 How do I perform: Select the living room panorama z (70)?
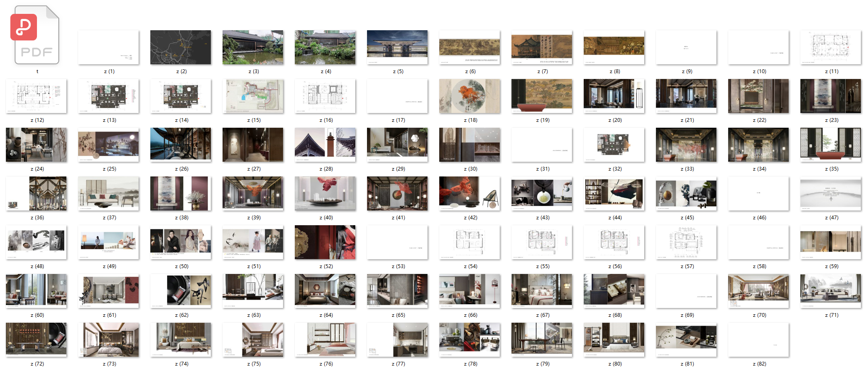pyautogui.click(x=758, y=291)
